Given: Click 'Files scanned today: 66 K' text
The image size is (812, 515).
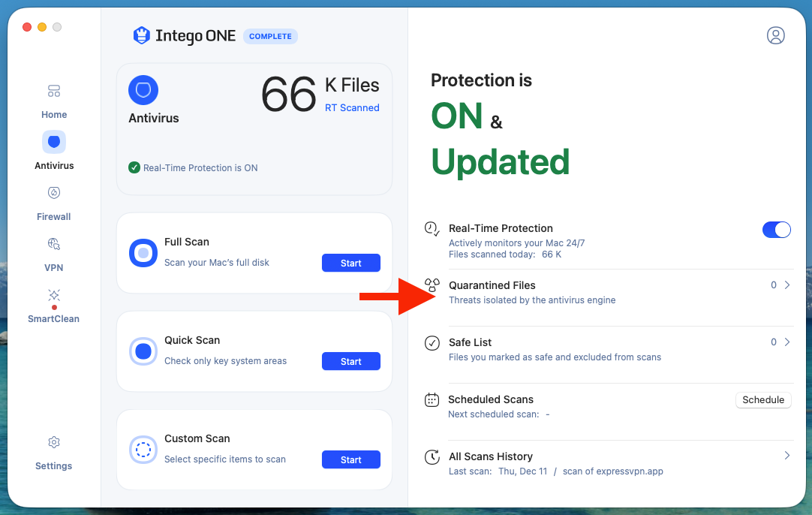Looking at the screenshot, I should click(x=505, y=254).
